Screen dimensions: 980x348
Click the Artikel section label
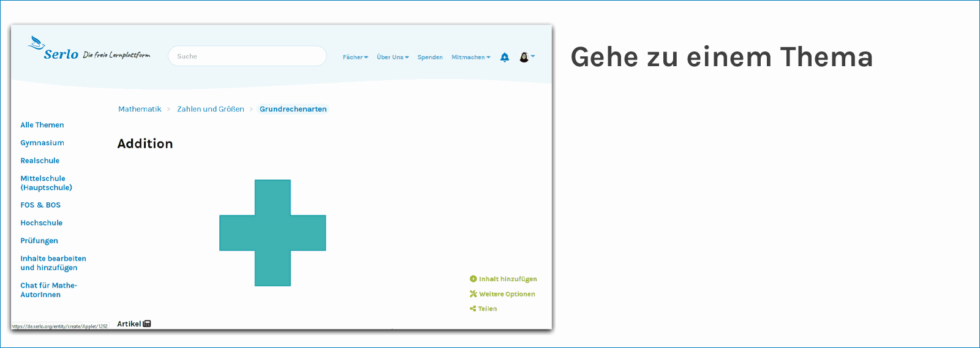[129, 323]
